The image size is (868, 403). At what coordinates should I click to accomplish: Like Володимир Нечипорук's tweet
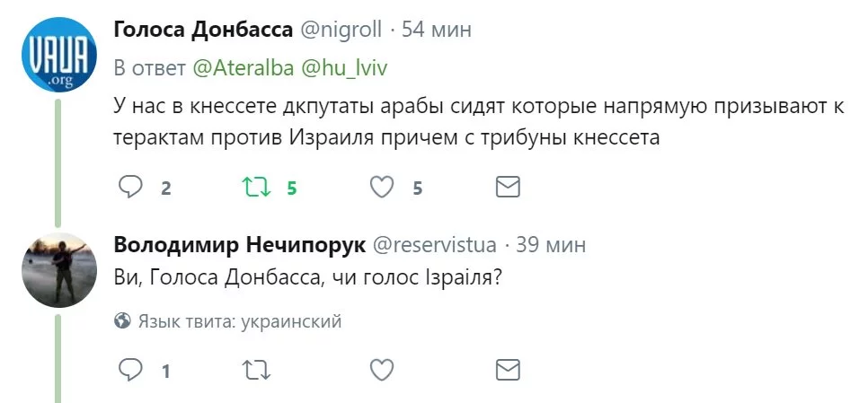(383, 369)
